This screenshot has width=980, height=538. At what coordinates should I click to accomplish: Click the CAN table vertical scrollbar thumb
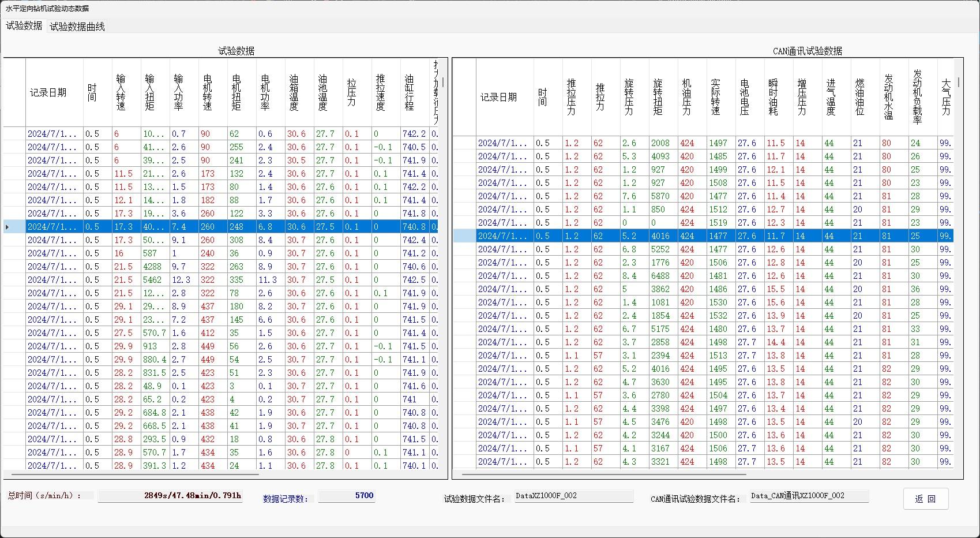(959, 82)
